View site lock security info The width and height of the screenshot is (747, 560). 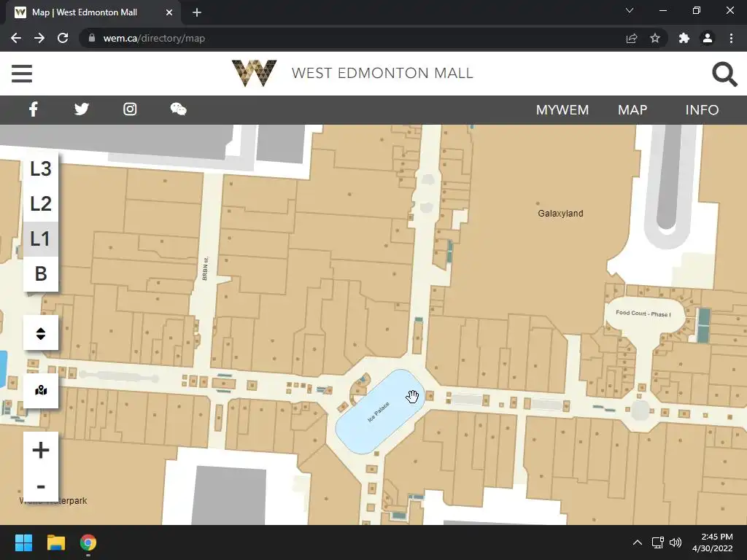click(x=92, y=38)
